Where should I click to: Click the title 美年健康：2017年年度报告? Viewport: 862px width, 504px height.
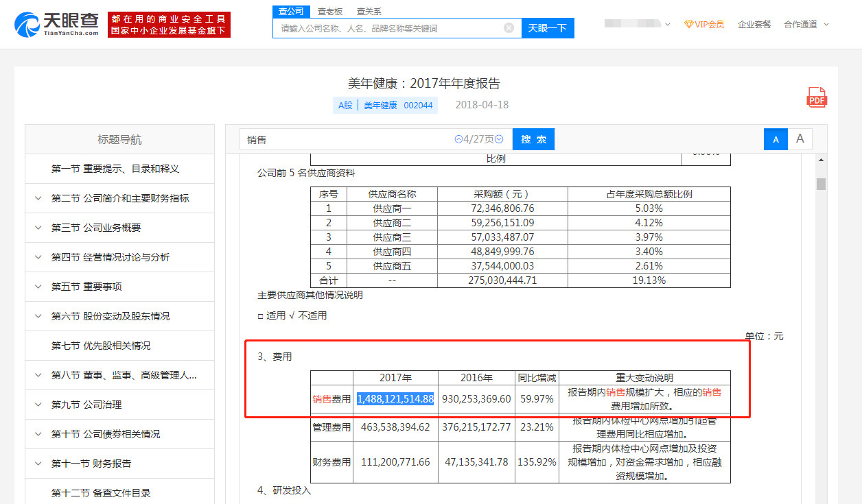tap(424, 84)
